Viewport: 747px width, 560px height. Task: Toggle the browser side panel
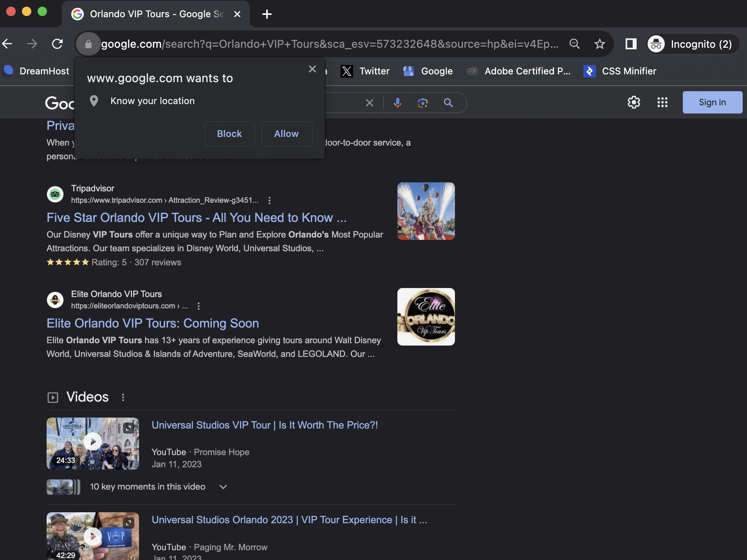pyautogui.click(x=631, y=44)
